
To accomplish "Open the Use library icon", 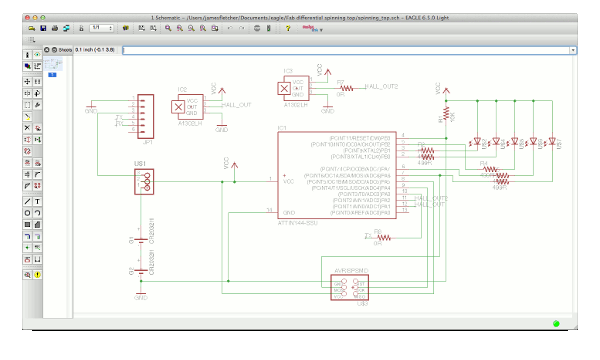I will [126, 28].
